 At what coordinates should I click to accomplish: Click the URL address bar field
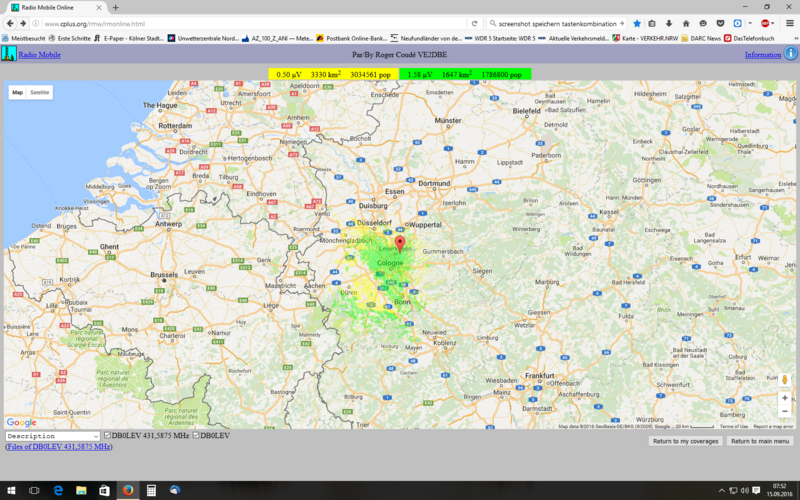point(253,23)
